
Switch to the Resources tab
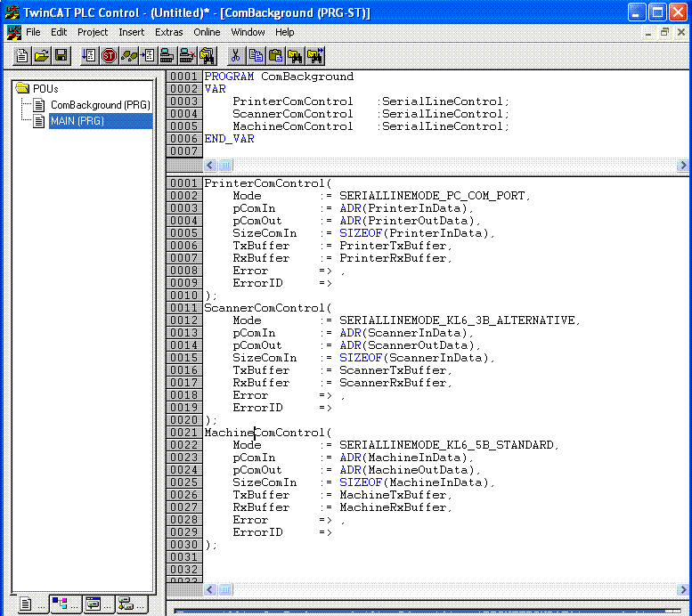[132, 604]
